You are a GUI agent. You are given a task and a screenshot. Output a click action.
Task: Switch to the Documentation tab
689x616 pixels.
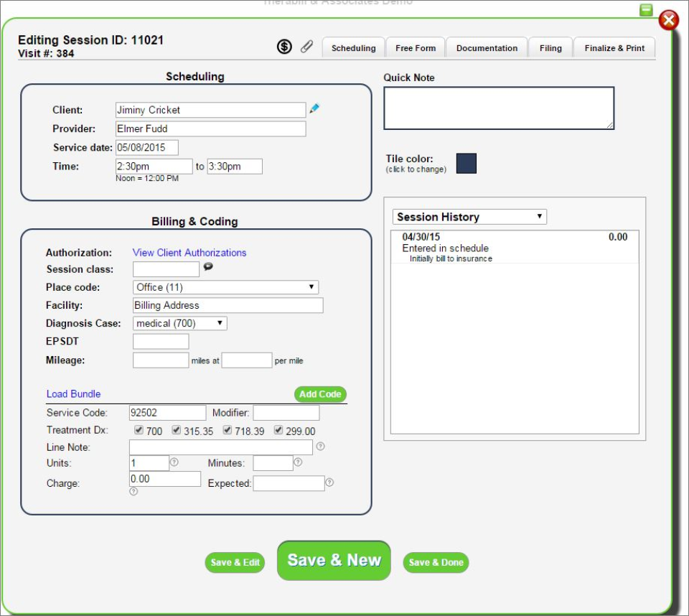(x=487, y=47)
